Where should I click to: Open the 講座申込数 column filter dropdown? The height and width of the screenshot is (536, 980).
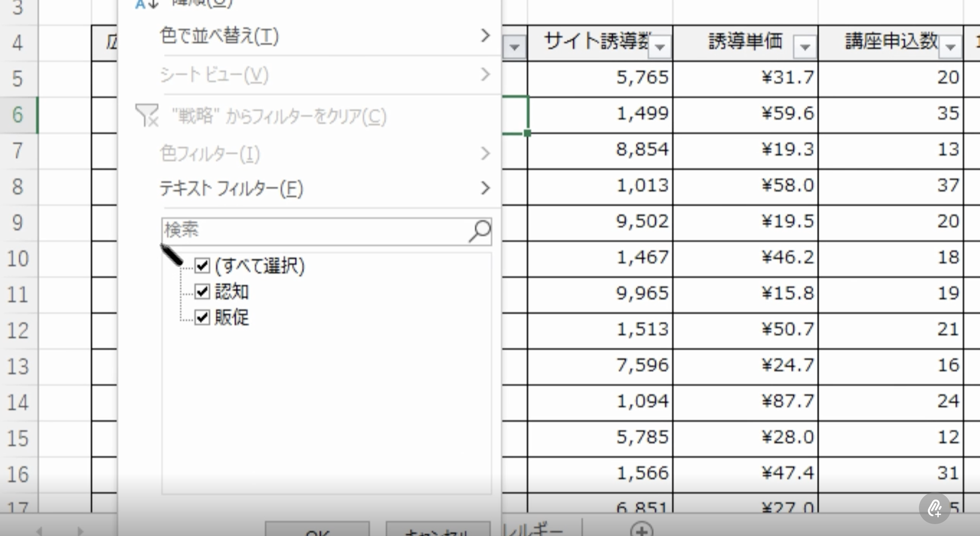coord(950,47)
